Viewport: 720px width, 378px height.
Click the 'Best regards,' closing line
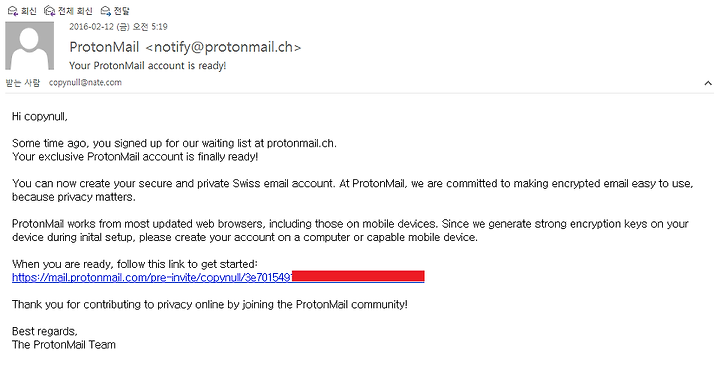tap(45, 331)
